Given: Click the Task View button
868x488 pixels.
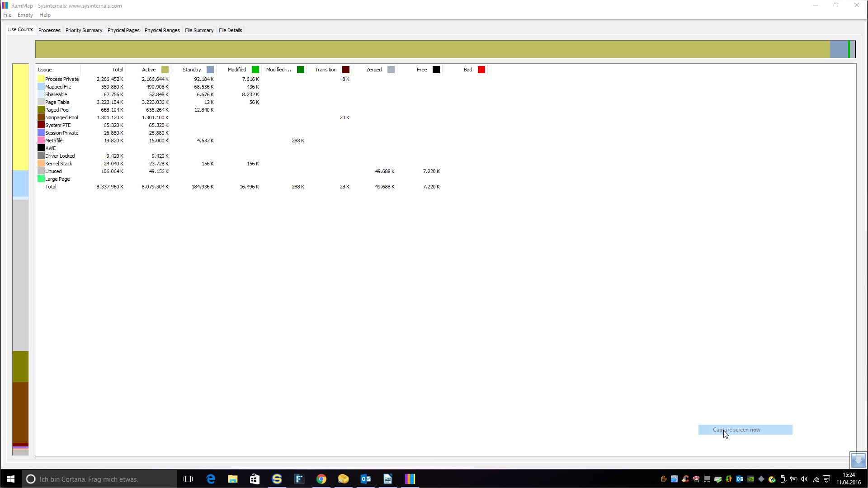Looking at the screenshot, I should [188, 479].
